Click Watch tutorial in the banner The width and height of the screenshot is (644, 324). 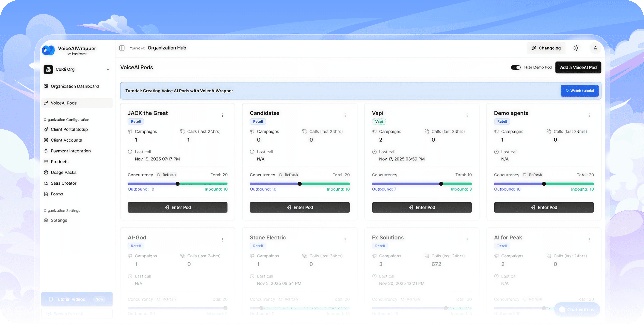point(580,91)
